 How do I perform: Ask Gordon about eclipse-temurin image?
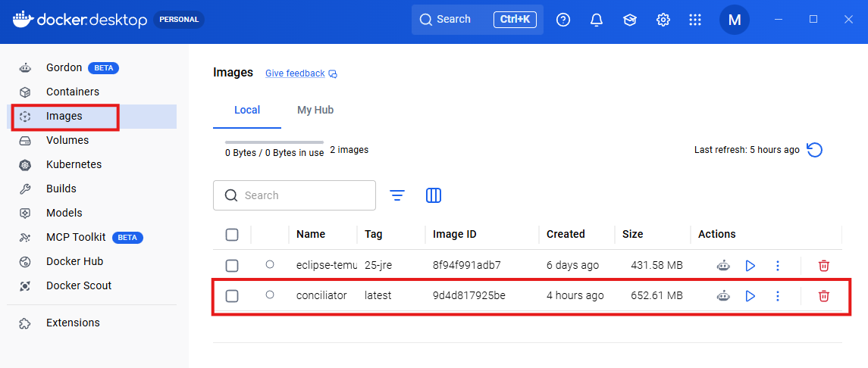pos(723,266)
